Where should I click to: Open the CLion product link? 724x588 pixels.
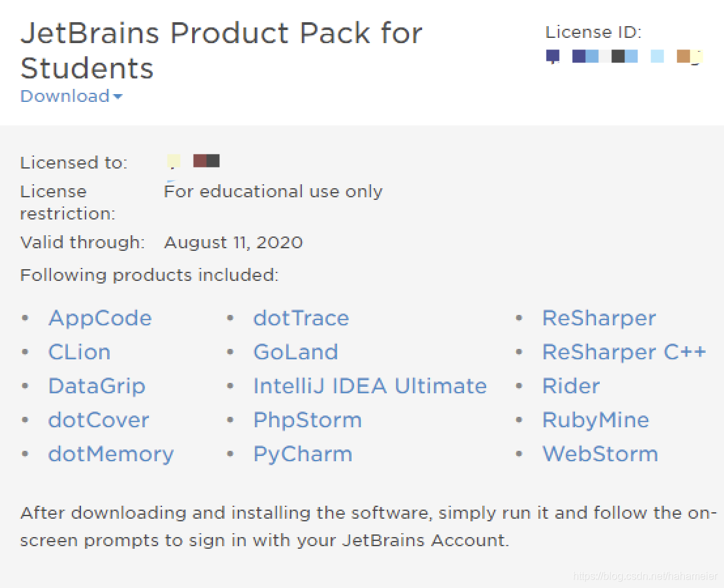pyautogui.click(x=80, y=352)
